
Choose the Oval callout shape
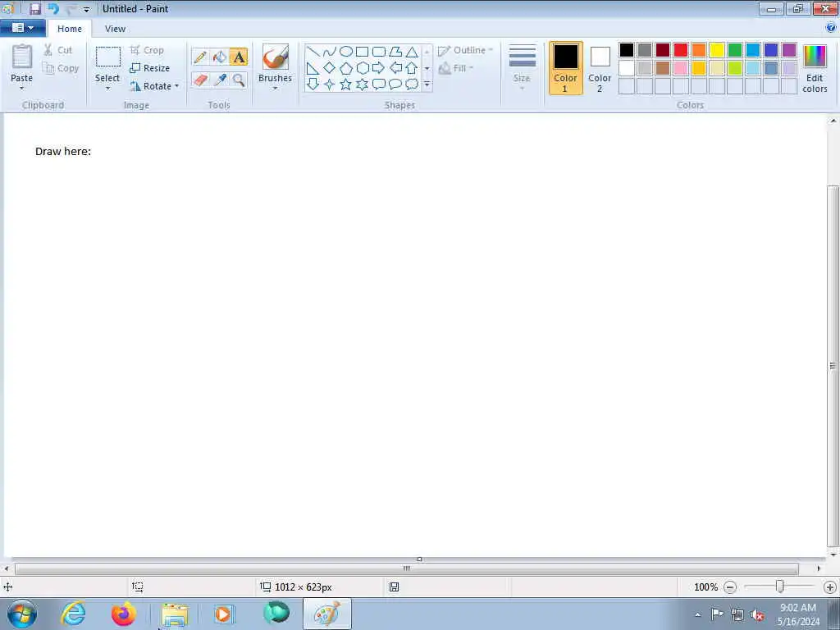[x=395, y=84]
